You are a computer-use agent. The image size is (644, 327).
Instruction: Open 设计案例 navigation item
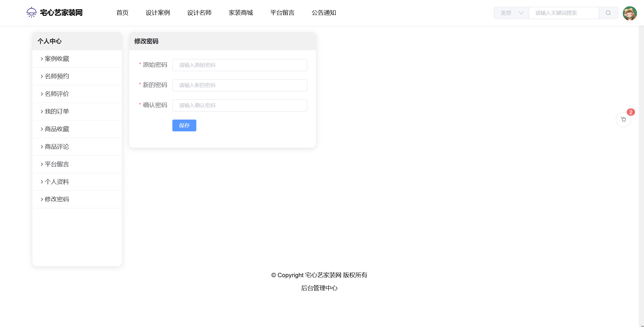point(158,13)
